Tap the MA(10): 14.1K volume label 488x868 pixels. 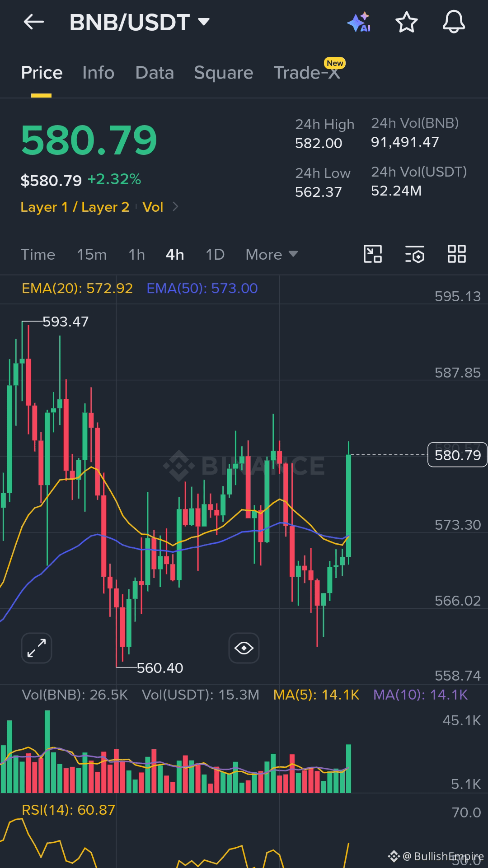421,695
